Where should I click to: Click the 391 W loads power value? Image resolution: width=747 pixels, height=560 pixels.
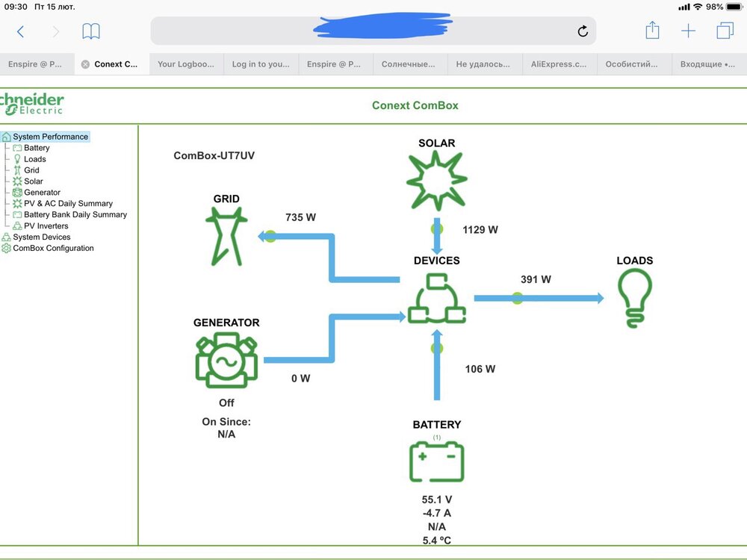point(536,279)
